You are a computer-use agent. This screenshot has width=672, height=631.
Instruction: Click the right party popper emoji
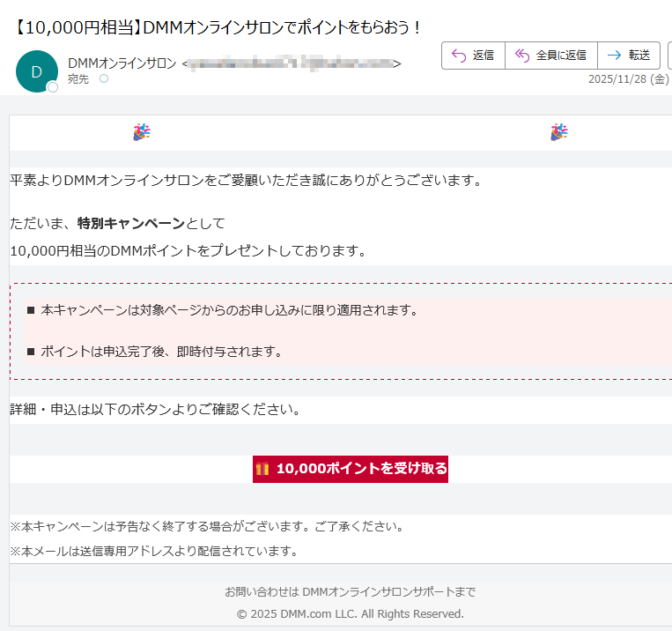pos(559,132)
